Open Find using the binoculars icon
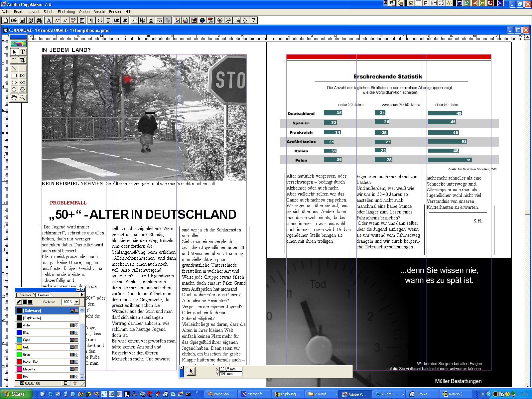 pos(39,20)
